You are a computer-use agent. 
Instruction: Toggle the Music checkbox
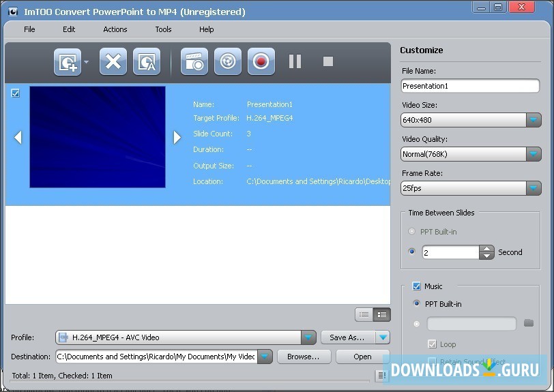pyautogui.click(x=417, y=286)
